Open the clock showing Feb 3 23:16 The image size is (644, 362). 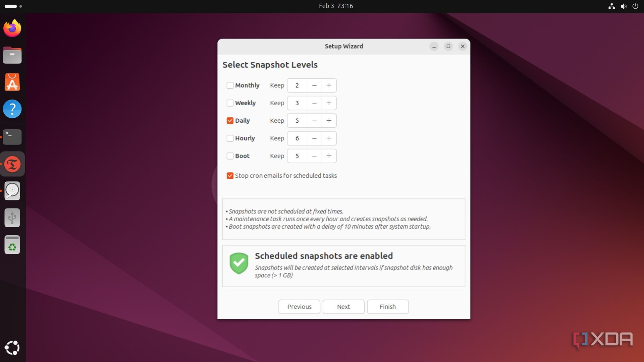336,6
